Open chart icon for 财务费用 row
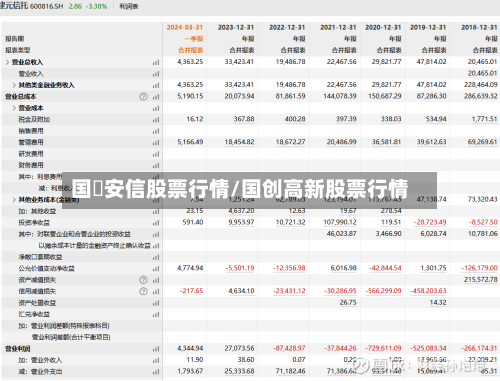The image size is (500, 381). pos(156,165)
